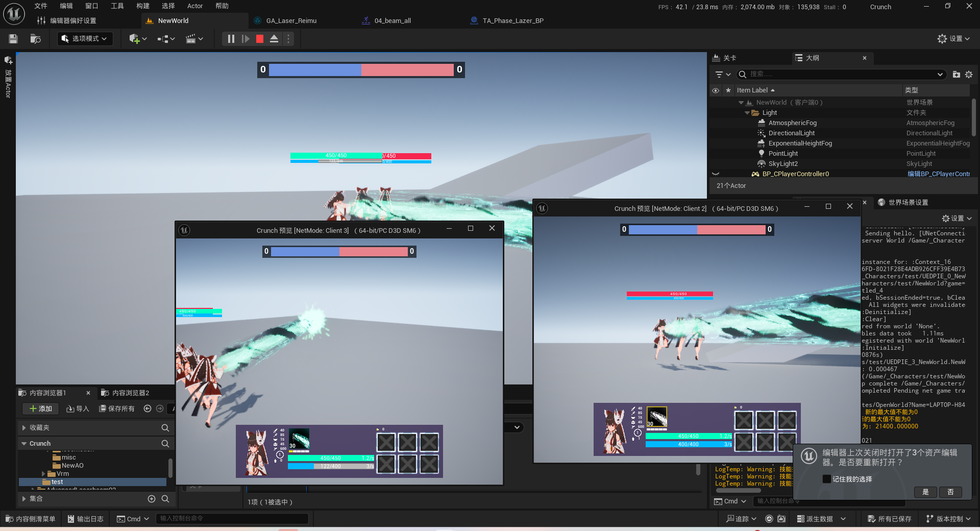The height and width of the screenshot is (531, 980).
Task: Open outliner settings gear icon
Action: 969,75
